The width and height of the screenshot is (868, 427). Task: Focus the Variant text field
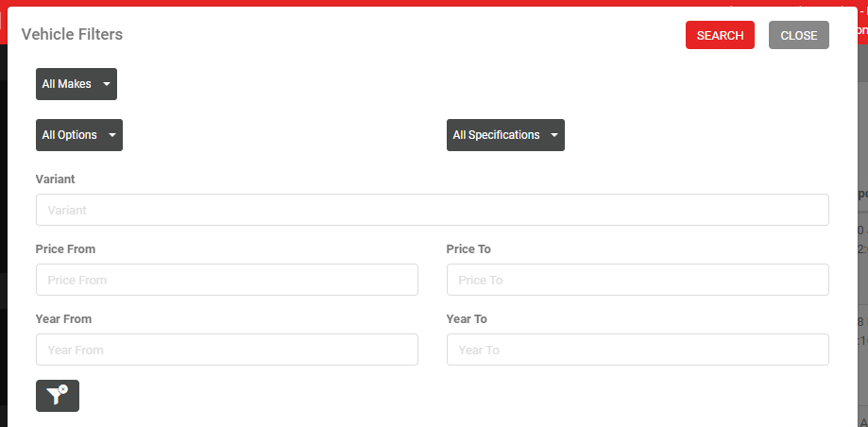(x=433, y=210)
